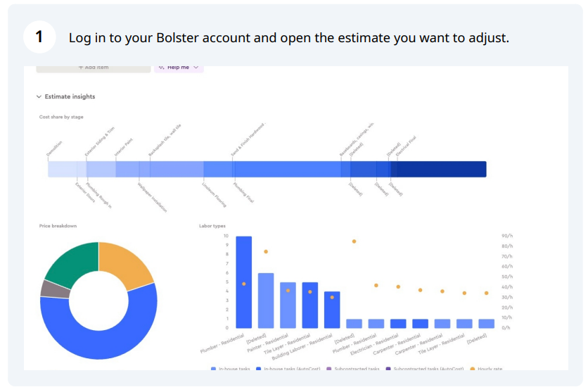Select the tallest Plumber - Residential bar
The height and width of the screenshot is (392, 588).
[x=244, y=282]
